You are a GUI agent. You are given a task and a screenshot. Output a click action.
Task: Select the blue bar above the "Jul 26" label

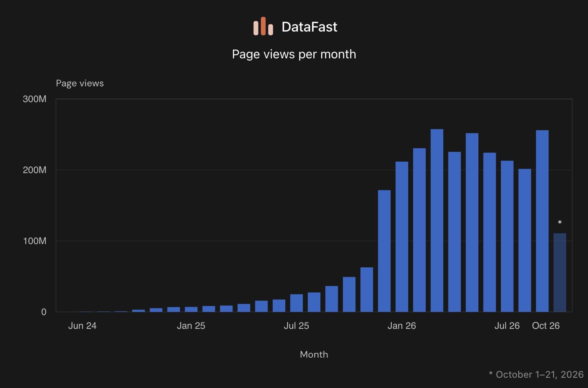pos(507,236)
